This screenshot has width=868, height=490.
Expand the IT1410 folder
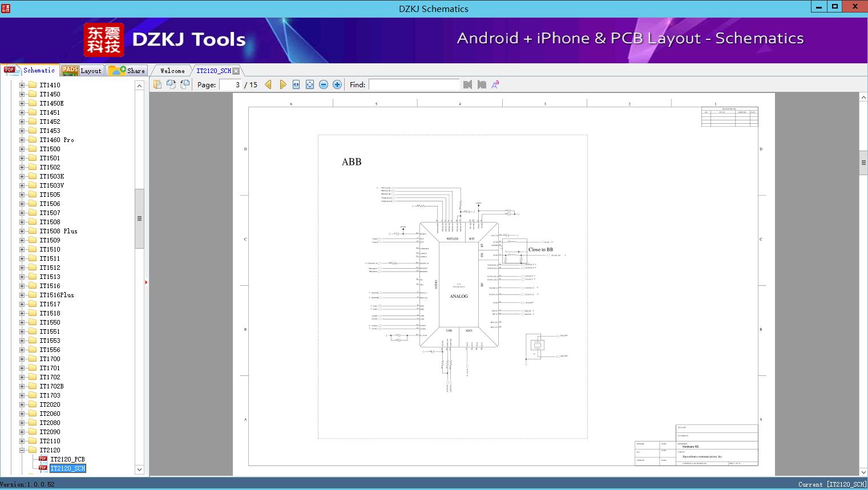22,85
